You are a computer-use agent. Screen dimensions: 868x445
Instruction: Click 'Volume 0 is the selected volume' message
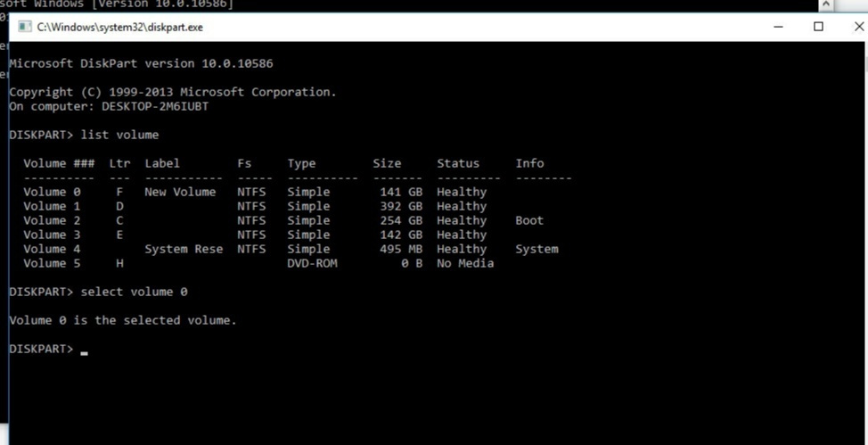(x=123, y=320)
